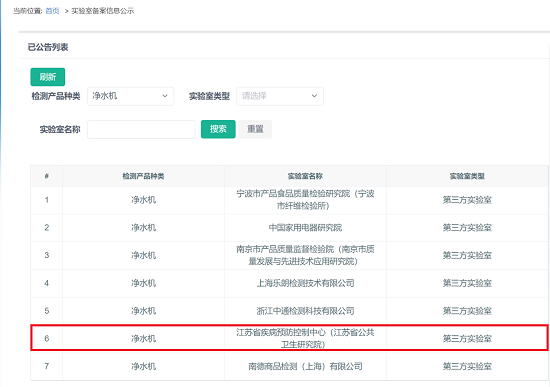The image size is (550, 387).
Task: Click row number 5 cell
Action: tap(47, 311)
